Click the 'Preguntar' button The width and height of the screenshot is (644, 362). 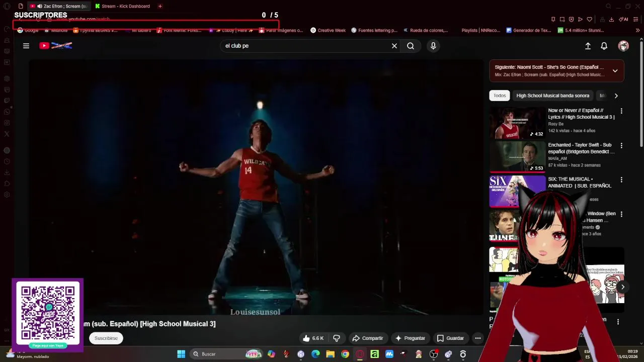point(410,338)
